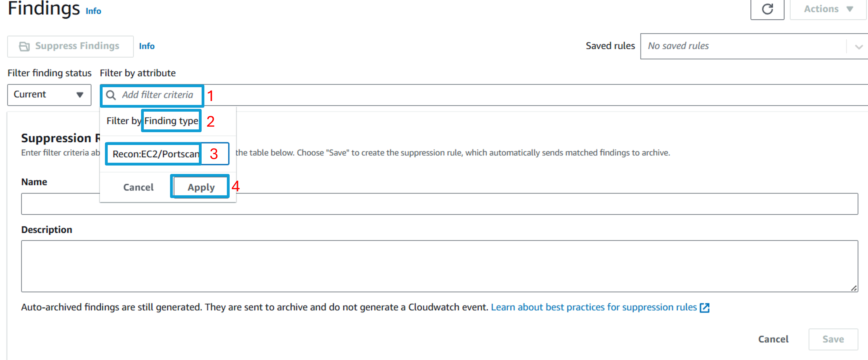Click Apply in the filter popup
This screenshot has width=868, height=360.
201,187
